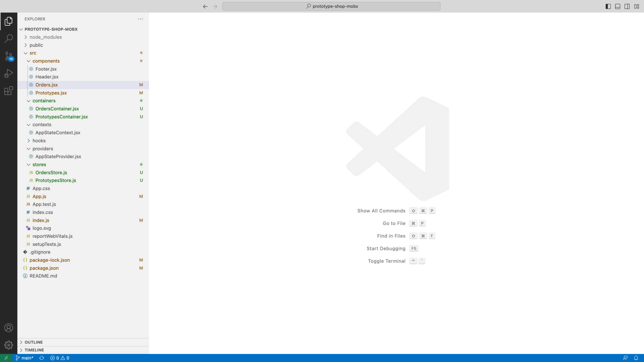Toggle the primary side bar visibility
The width and height of the screenshot is (644, 362).
click(608, 6)
